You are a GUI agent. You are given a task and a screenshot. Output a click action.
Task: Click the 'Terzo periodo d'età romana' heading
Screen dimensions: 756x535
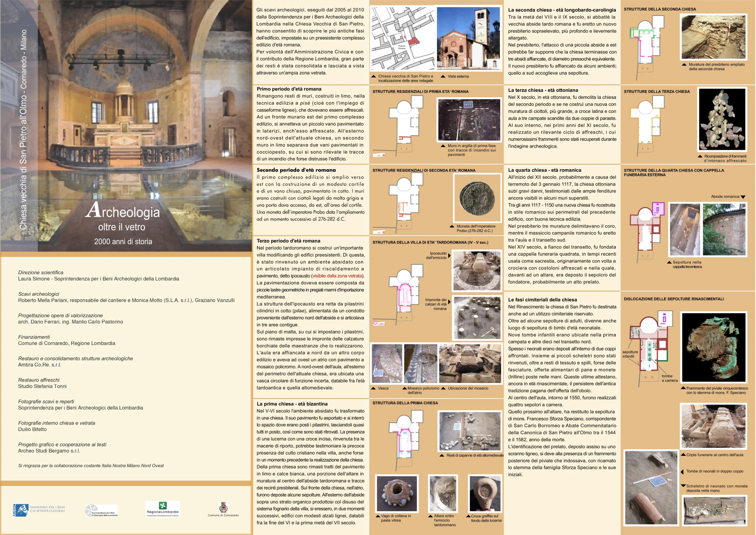tap(289, 241)
